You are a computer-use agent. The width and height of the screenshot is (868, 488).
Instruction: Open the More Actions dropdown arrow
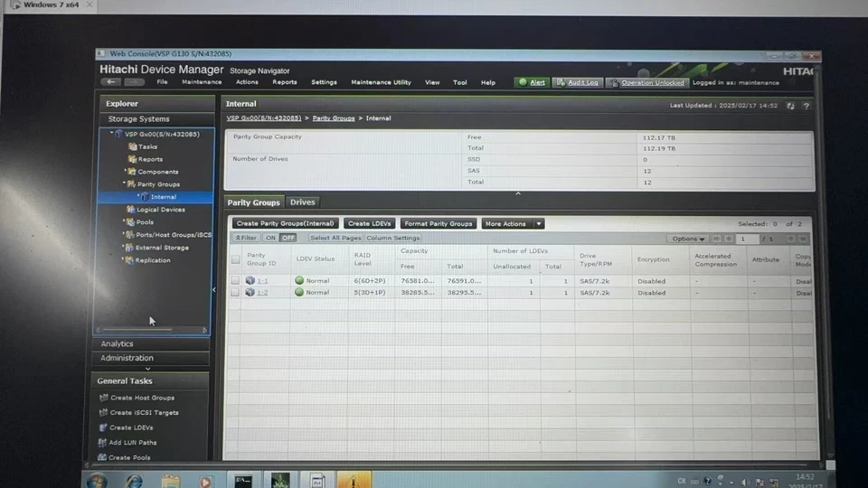pyautogui.click(x=539, y=223)
